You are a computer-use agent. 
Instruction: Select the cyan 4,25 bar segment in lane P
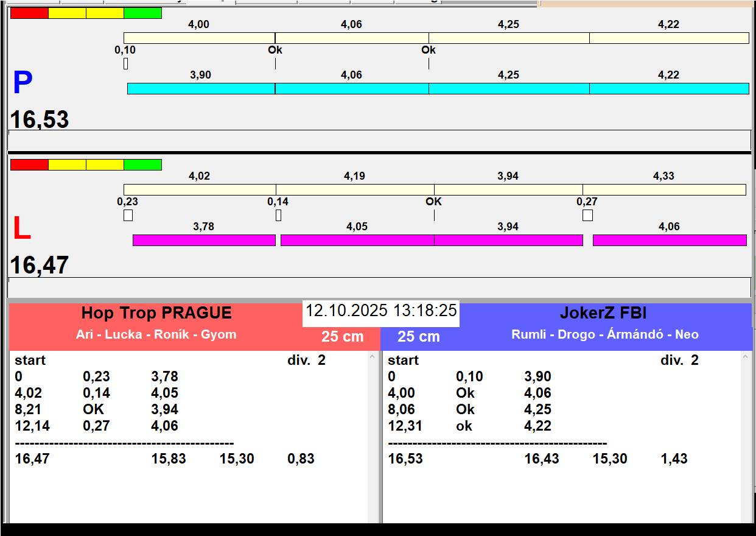tap(509, 88)
